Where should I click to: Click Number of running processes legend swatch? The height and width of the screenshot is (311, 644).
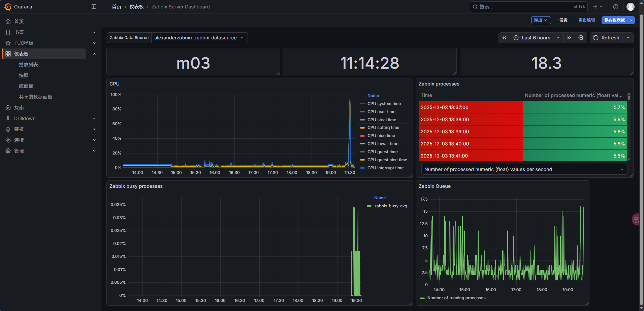click(x=422, y=298)
